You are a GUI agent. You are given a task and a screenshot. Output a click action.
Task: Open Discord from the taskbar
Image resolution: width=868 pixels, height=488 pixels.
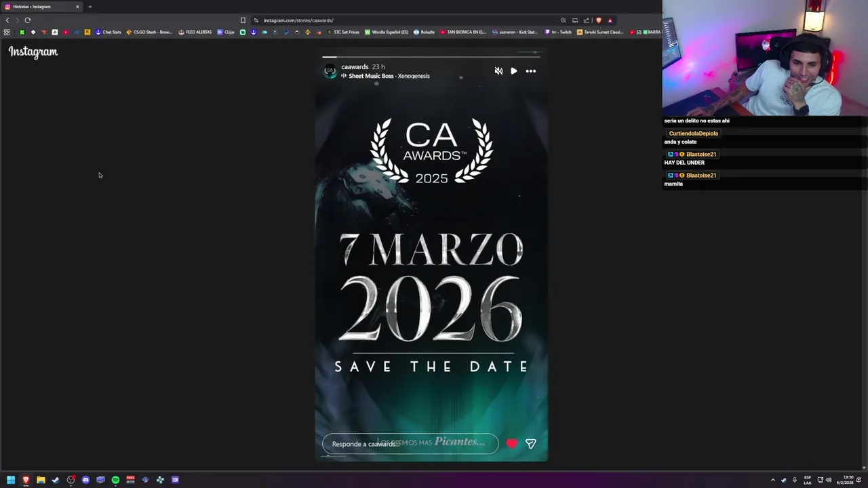tap(85, 480)
